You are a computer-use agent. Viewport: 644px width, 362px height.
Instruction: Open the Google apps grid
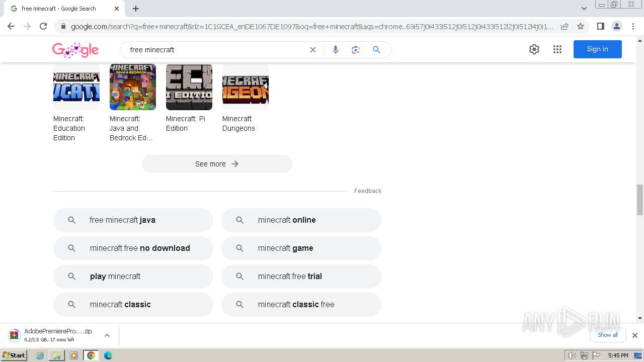(x=557, y=49)
